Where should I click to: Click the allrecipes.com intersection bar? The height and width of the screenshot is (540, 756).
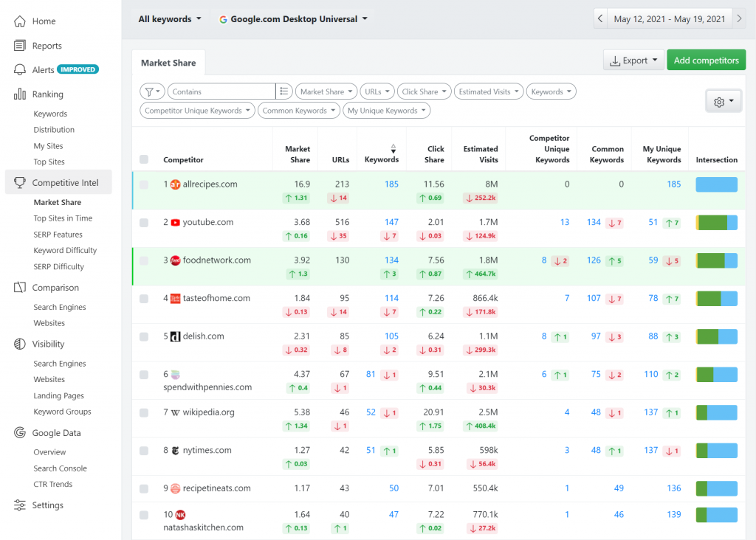click(x=716, y=184)
